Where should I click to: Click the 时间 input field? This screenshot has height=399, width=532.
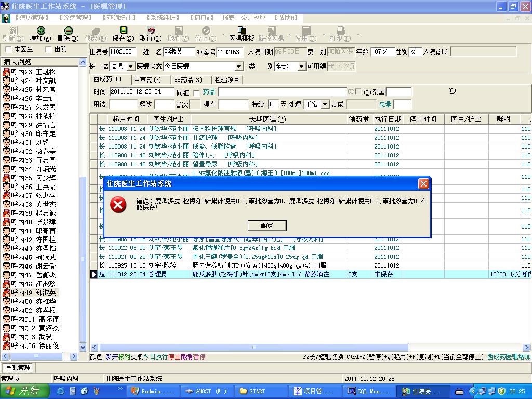click(x=141, y=91)
